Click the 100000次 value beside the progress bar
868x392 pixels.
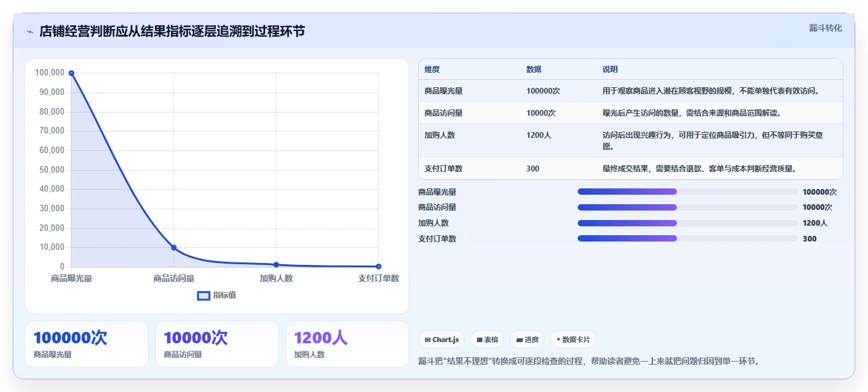pos(819,192)
